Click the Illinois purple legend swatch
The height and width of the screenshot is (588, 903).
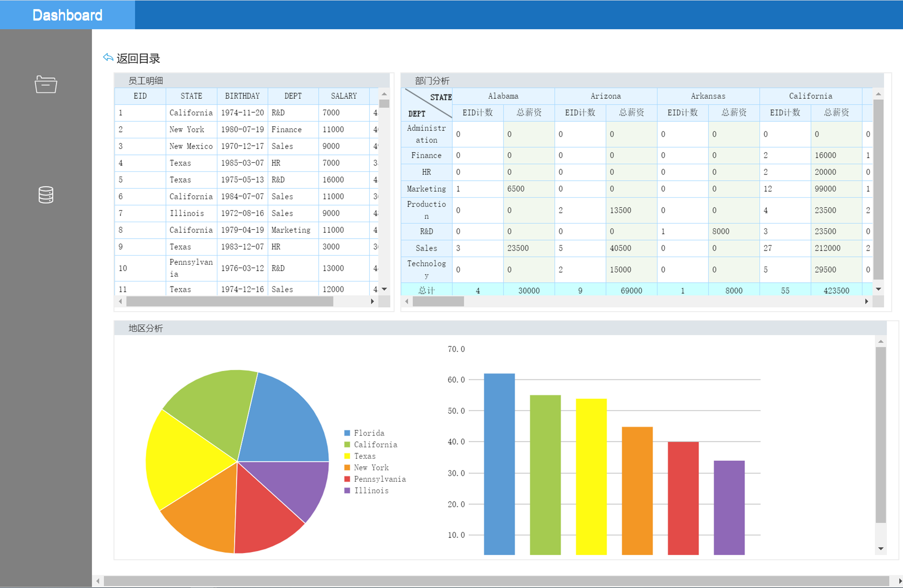click(x=347, y=491)
